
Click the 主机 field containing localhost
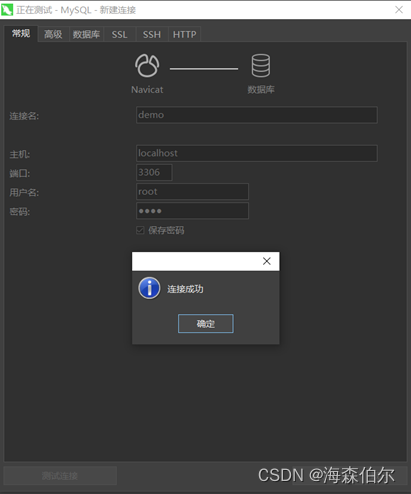pos(257,153)
